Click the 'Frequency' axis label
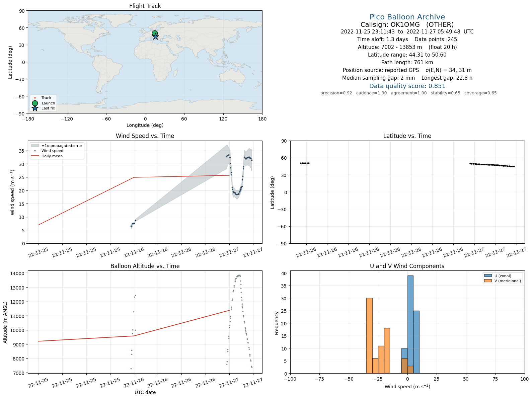 tap(277, 323)
